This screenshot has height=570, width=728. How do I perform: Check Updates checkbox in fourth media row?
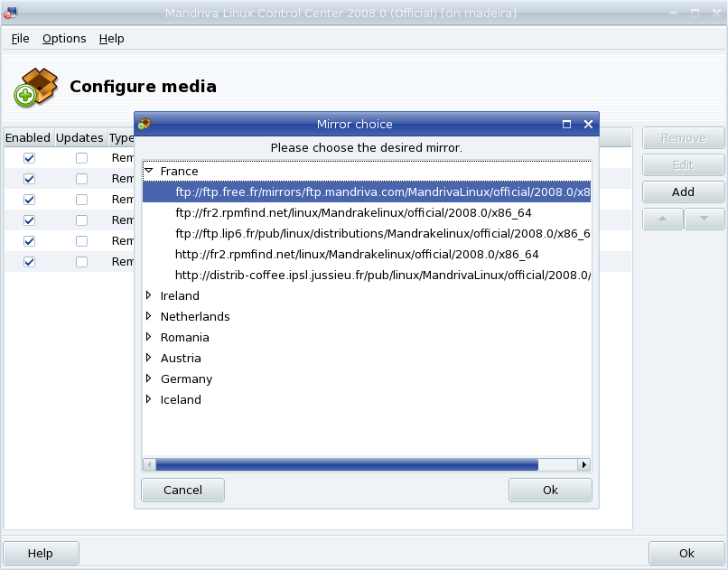(x=81, y=220)
